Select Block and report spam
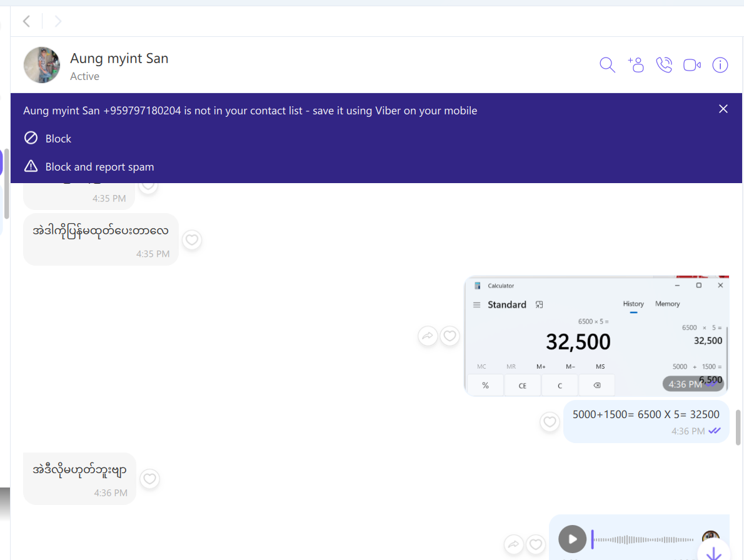 (99, 167)
